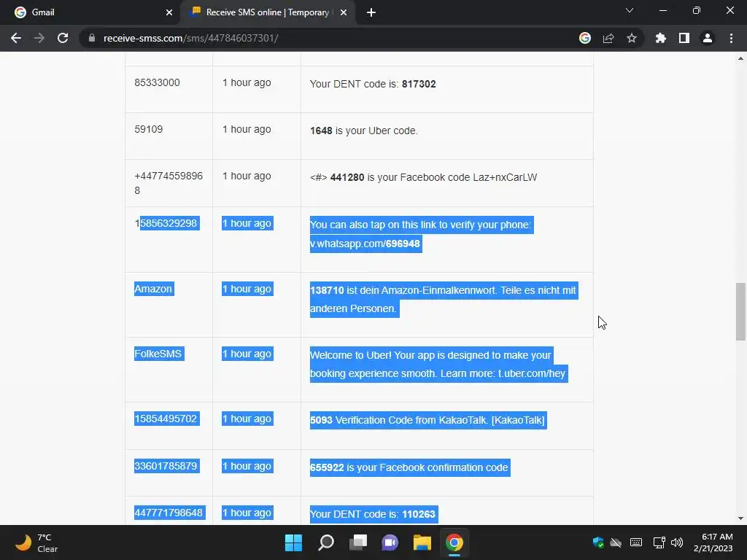Click sender +447745598968
The image size is (747, 560).
[x=169, y=183]
